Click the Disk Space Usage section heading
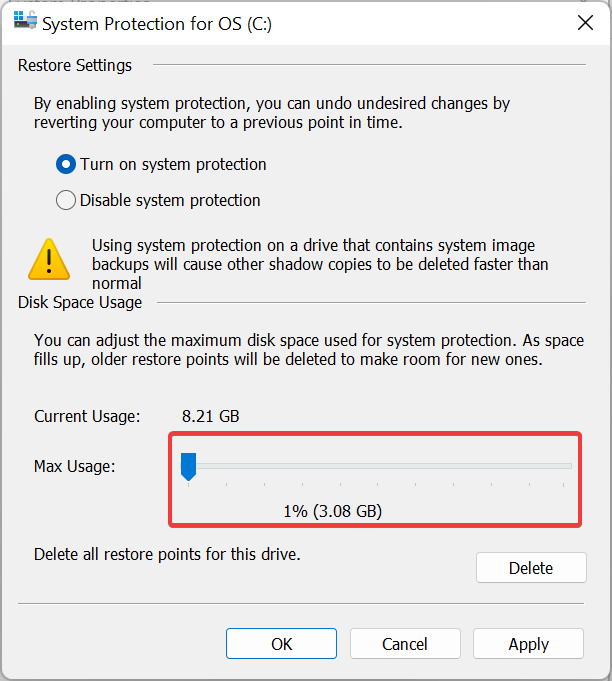Viewport: 612px width, 681px height. click(x=80, y=302)
